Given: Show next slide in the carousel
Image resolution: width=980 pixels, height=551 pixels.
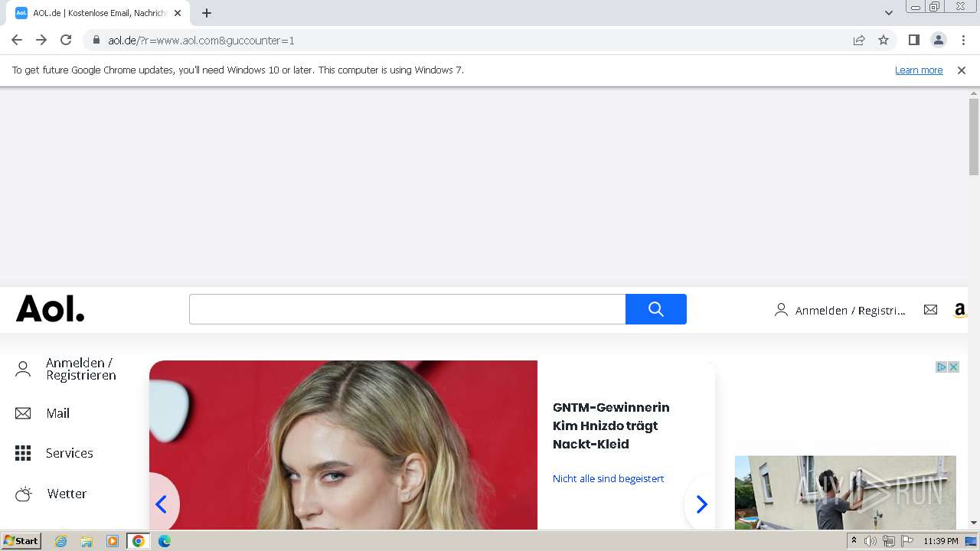Looking at the screenshot, I should pyautogui.click(x=701, y=504).
